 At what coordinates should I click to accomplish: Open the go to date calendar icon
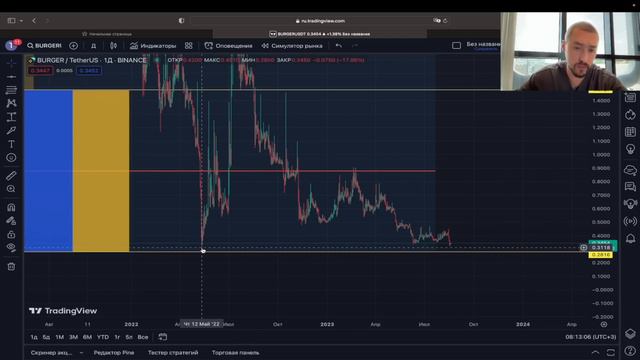point(162,337)
